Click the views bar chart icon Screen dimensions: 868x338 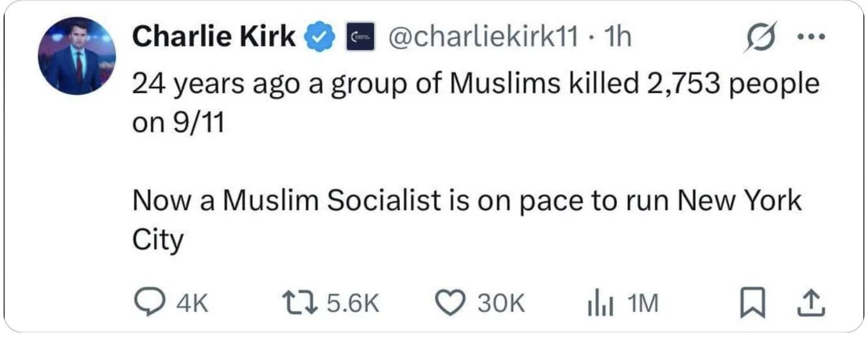tap(599, 304)
